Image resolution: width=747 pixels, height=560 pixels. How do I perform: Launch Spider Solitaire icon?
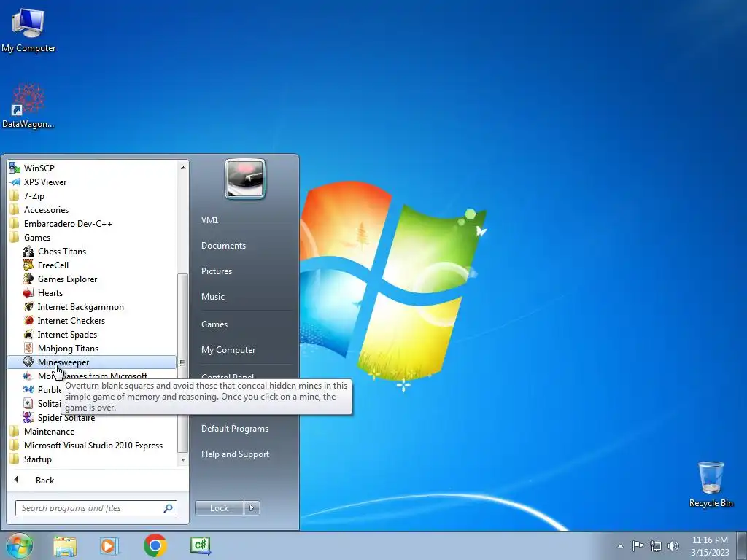tap(28, 417)
